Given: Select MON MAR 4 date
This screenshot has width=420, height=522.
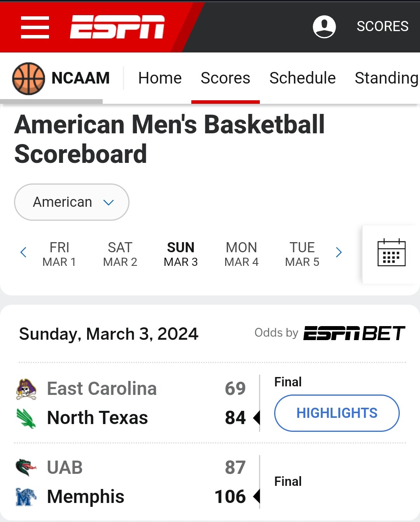Looking at the screenshot, I should (x=241, y=254).
